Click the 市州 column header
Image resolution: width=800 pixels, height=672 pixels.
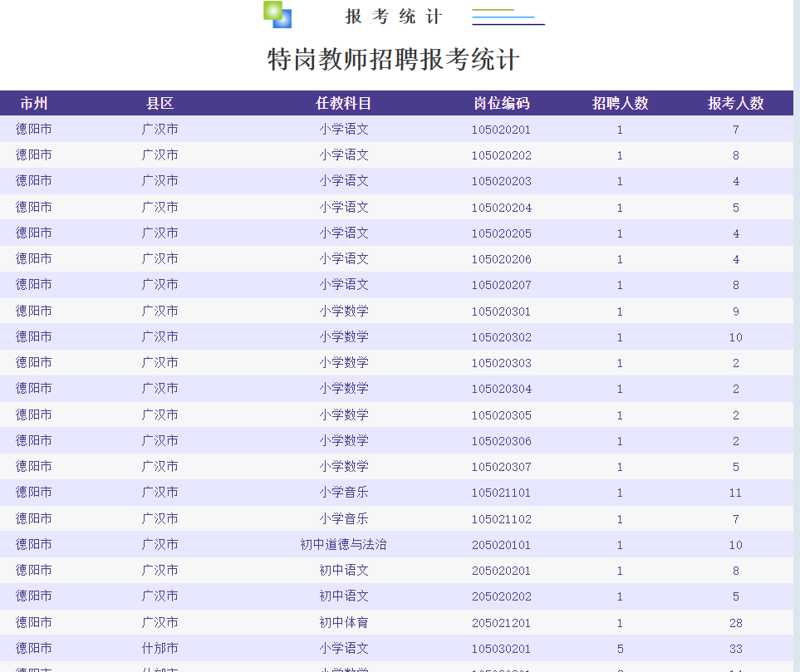point(34,104)
